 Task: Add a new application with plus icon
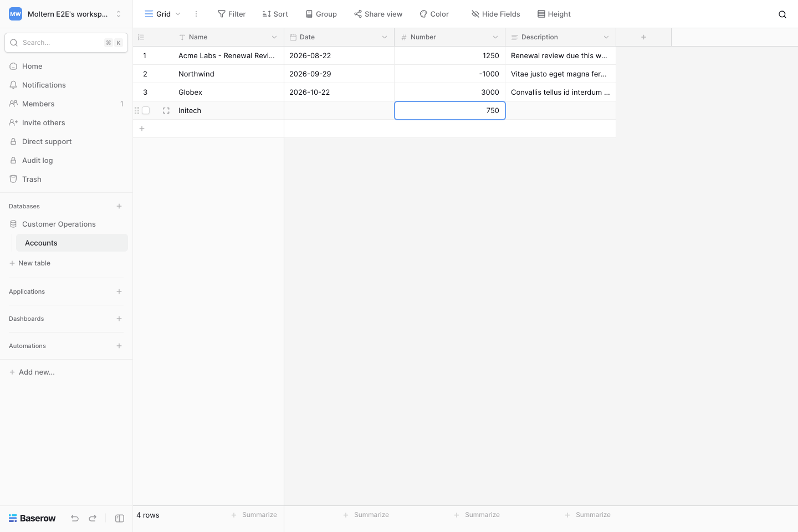(119, 291)
